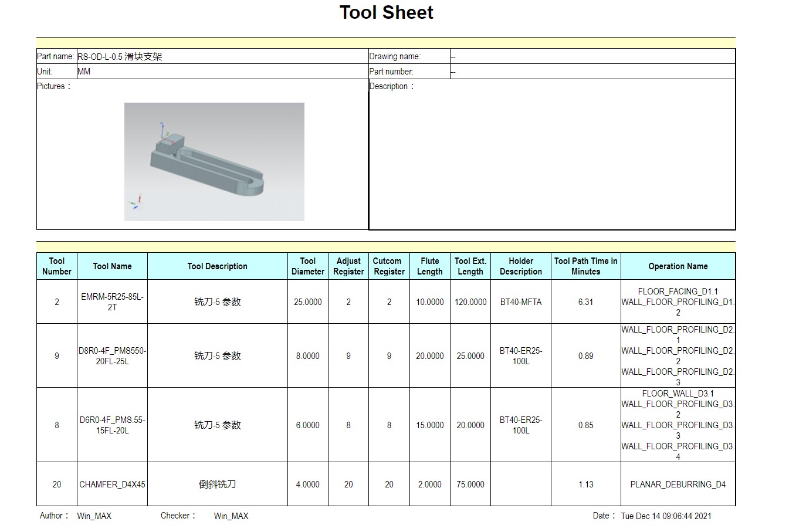Click the Tool Name column header
The width and height of the screenshot is (806, 532).
click(112, 266)
